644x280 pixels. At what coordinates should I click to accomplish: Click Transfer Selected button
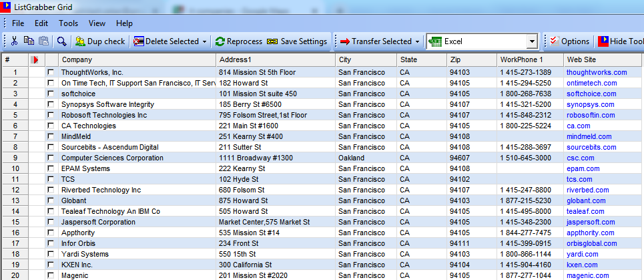click(376, 41)
